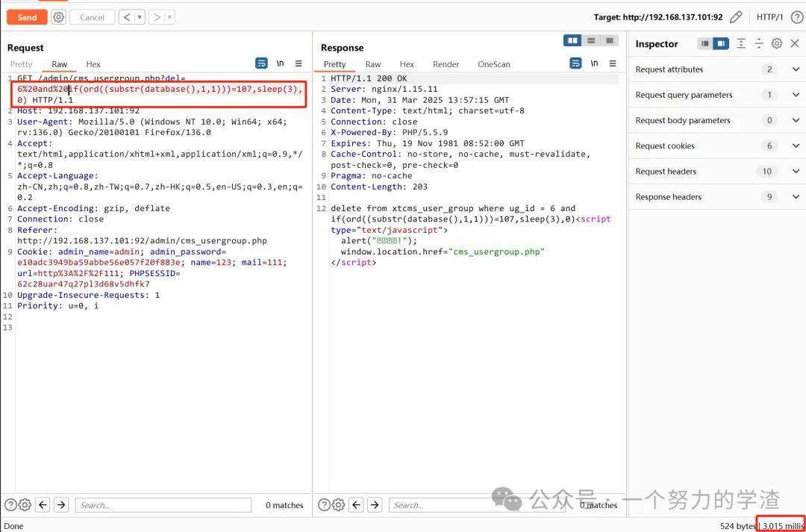The image size is (806, 532).
Task: Open the OneScan tab in Response
Action: coord(494,64)
